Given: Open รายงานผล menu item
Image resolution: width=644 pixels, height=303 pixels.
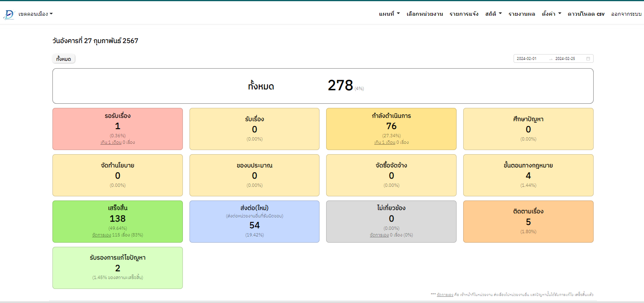Looking at the screenshot, I should (521, 14).
